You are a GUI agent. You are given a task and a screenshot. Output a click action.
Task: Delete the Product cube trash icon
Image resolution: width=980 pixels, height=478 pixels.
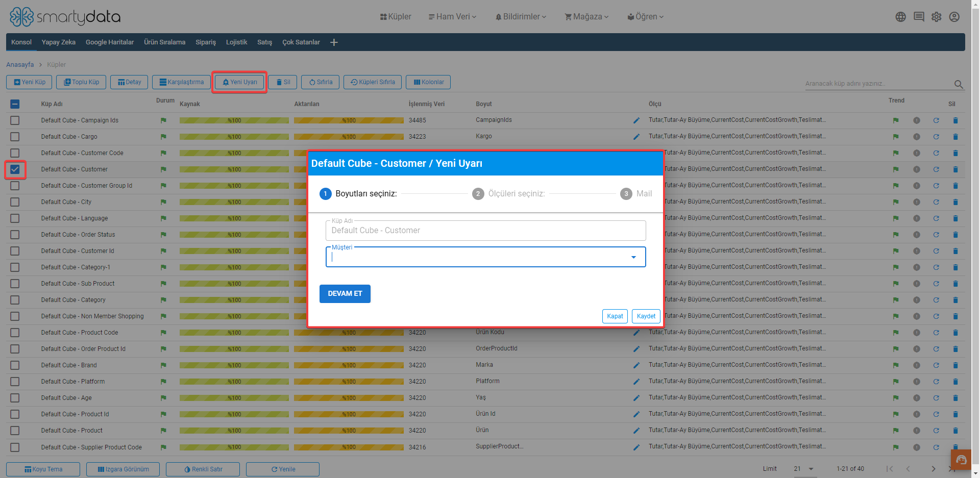pos(955,431)
